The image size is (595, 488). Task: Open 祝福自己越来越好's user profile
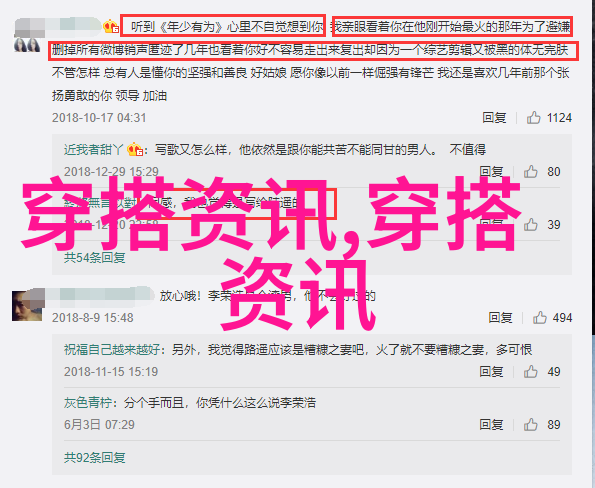112,349
